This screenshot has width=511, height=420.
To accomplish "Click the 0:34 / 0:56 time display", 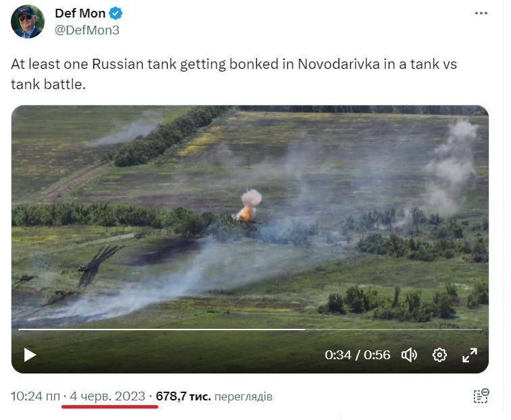I will pos(358,355).
